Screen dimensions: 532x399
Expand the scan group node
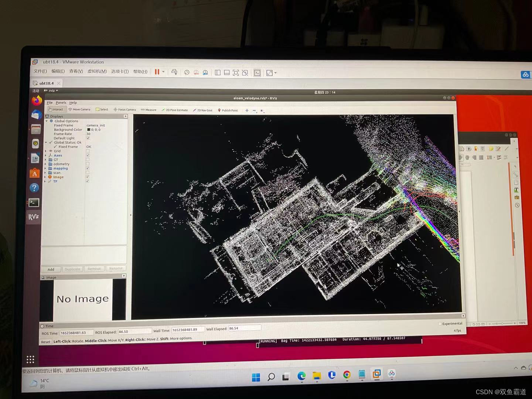point(46,173)
